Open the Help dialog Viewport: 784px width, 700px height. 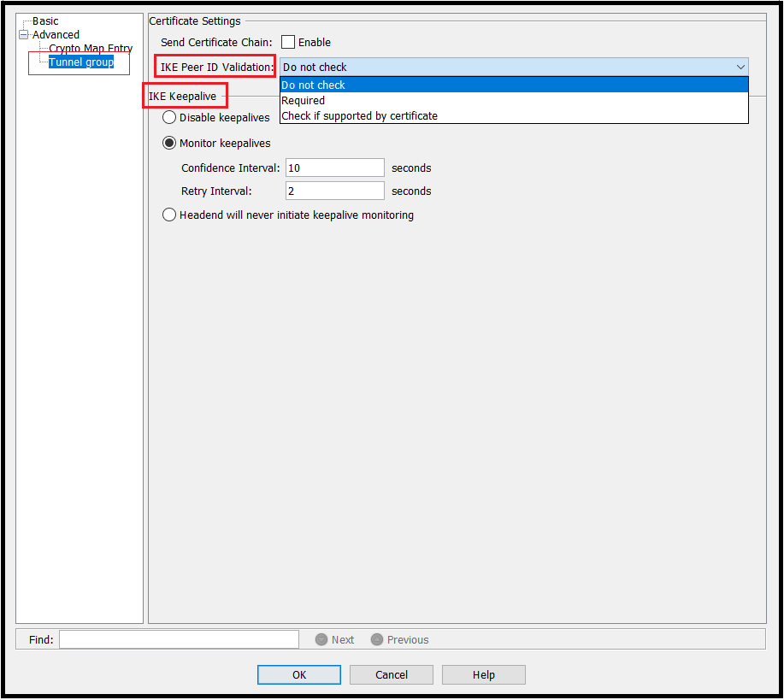[x=483, y=674]
